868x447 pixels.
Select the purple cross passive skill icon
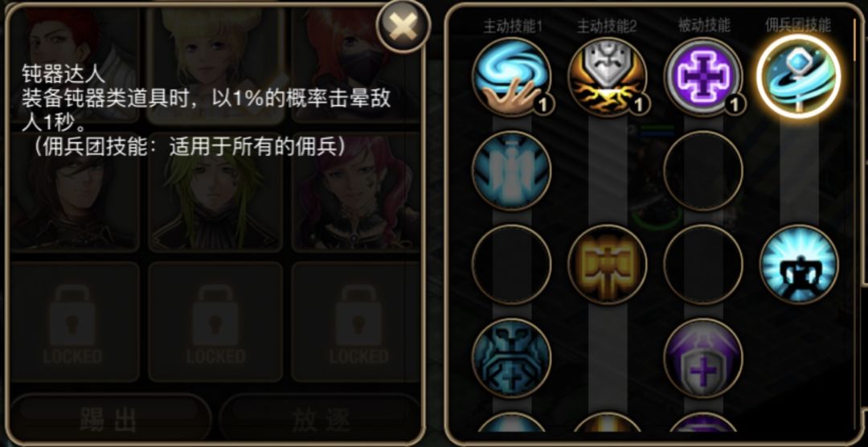click(703, 77)
